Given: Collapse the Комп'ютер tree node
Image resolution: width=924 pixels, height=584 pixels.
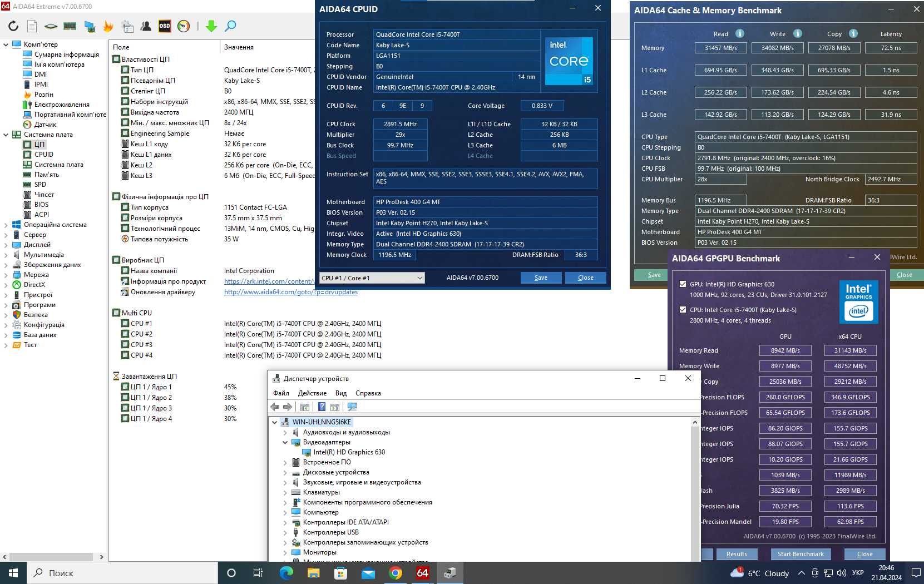Looking at the screenshot, I should point(6,44).
